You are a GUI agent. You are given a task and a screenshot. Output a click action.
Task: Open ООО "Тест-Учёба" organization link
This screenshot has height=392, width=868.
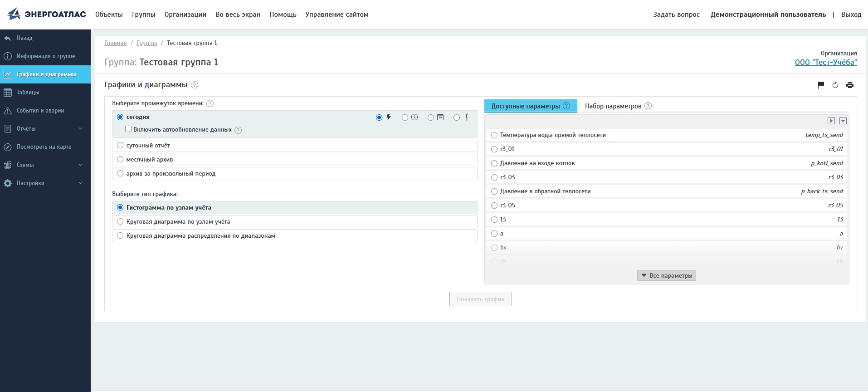click(826, 63)
